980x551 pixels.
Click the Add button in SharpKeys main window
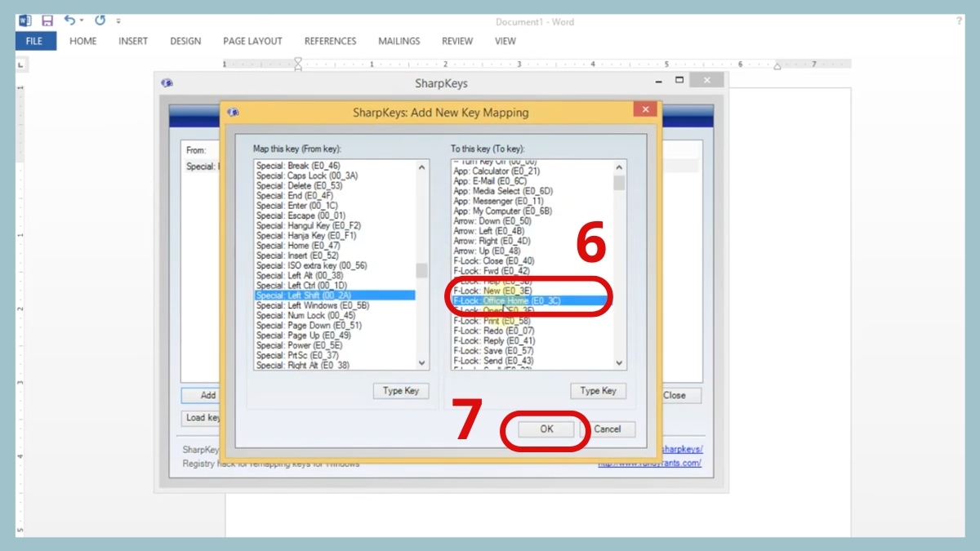tap(207, 395)
